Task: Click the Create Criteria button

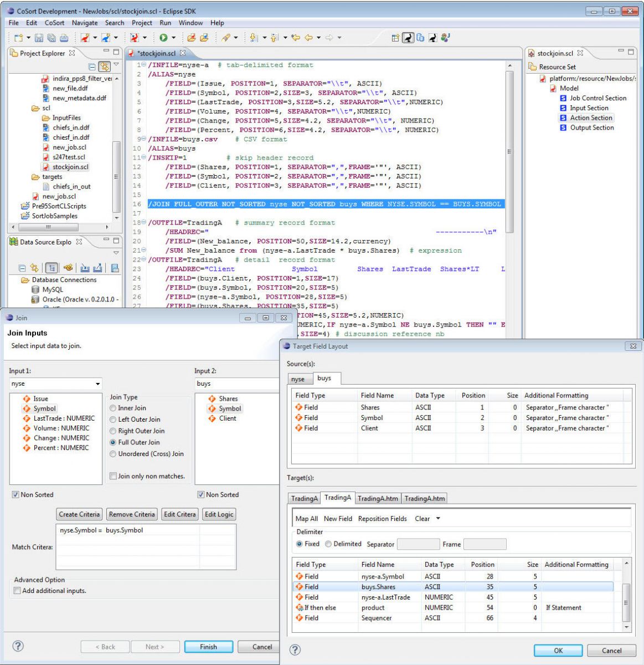Action: [x=79, y=514]
